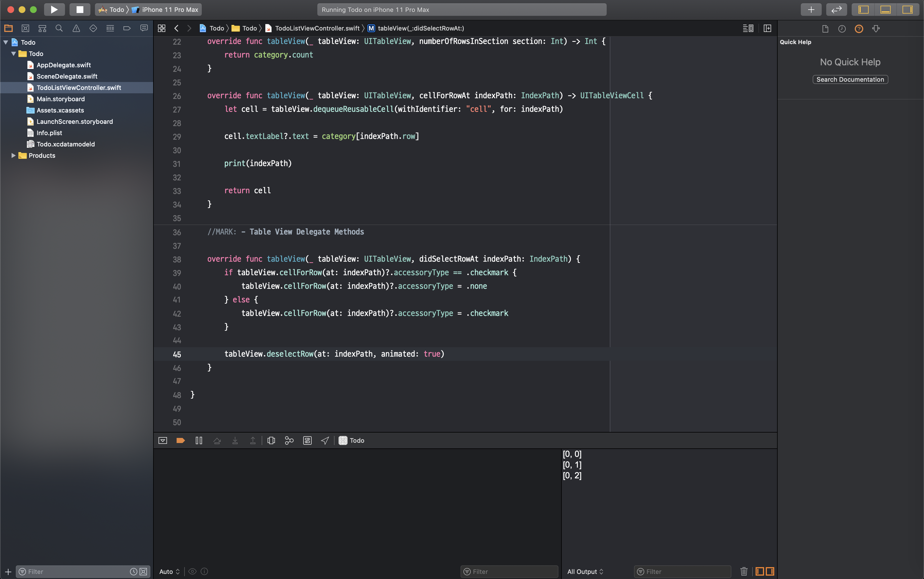The image size is (924, 579).
Task: Toggle the right Inspectors panel visibility
Action: tap(907, 10)
